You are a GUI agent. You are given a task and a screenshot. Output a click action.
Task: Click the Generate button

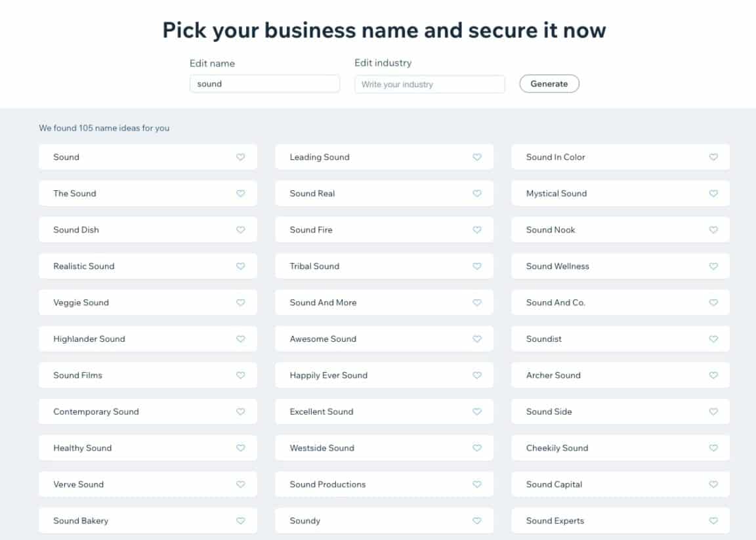(x=549, y=83)
